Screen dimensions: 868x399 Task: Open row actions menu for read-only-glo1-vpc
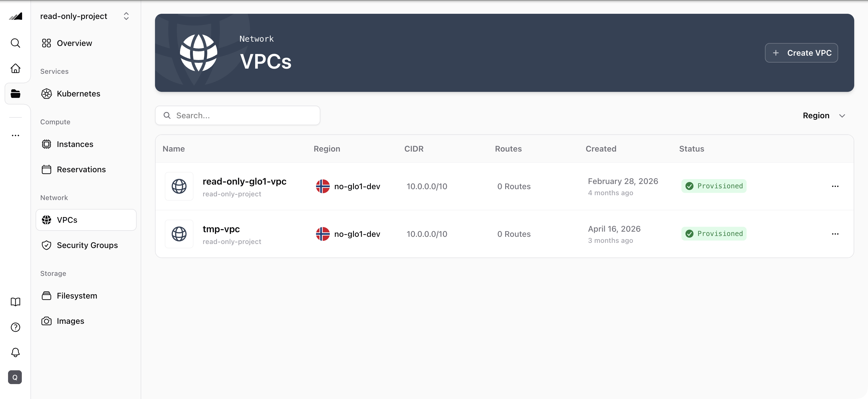(835, 186)
